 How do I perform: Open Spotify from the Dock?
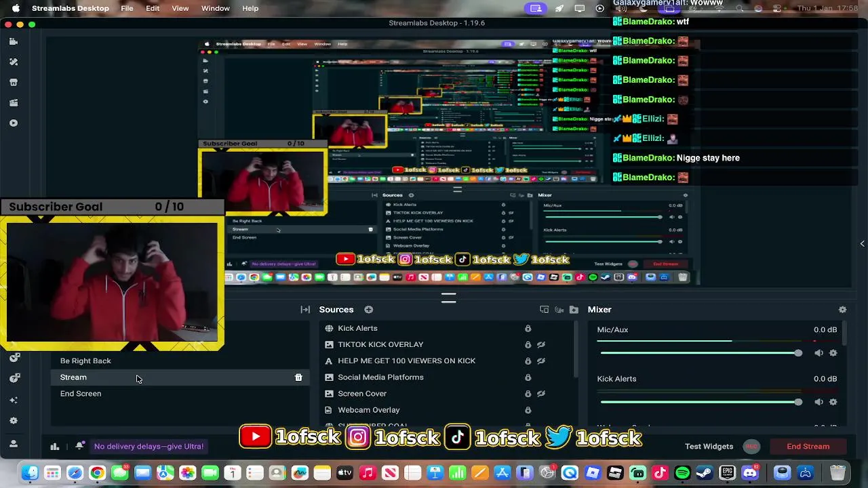682,472
